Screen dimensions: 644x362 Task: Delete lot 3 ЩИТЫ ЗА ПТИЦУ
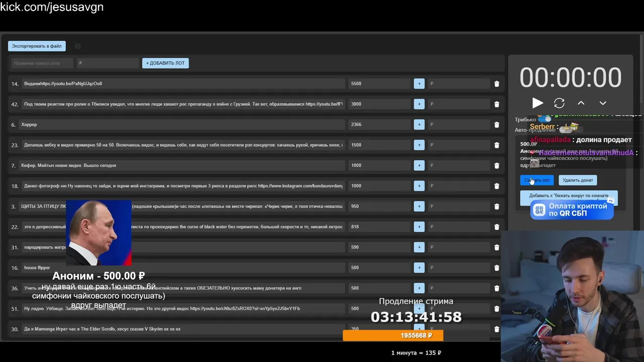click(497, 207)
